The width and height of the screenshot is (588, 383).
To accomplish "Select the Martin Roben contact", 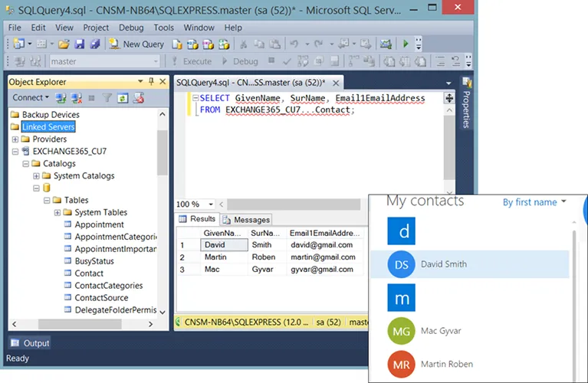I will 446,364.
